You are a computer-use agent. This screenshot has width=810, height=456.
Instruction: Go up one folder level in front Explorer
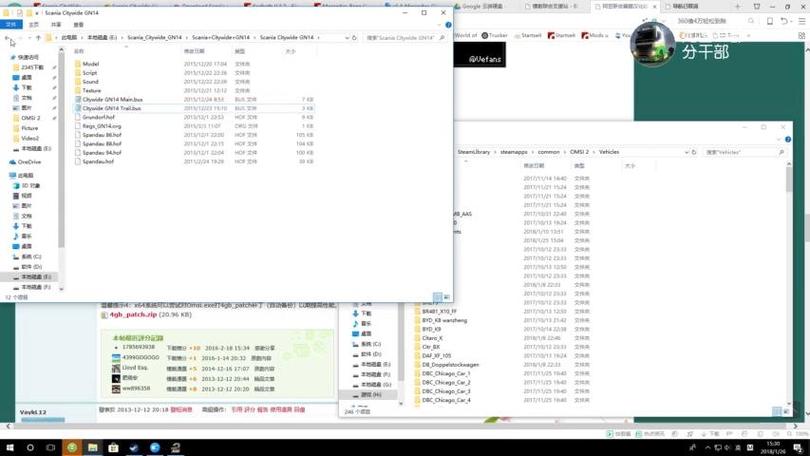coord(38,38)
